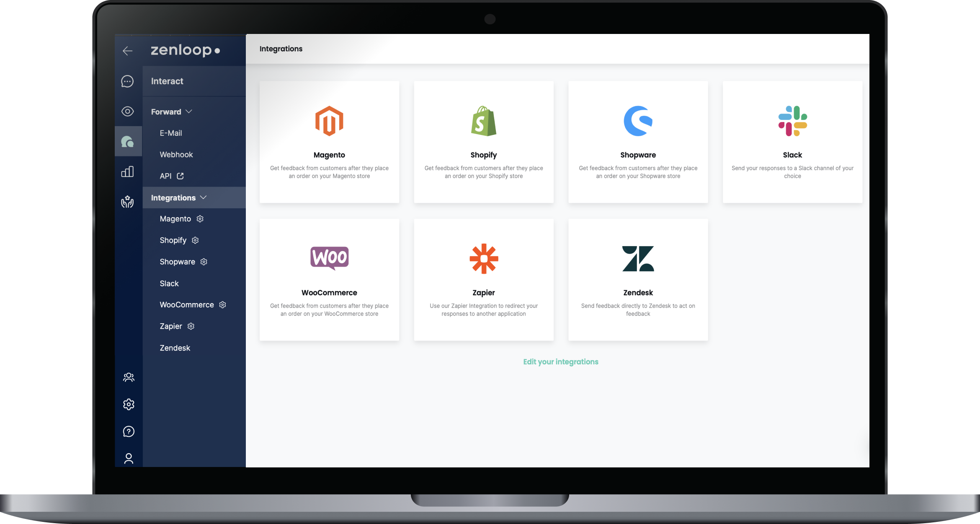Screen dimensions: 980x524
Task: Click the WooCommerce integration icon
Action: 329,258
